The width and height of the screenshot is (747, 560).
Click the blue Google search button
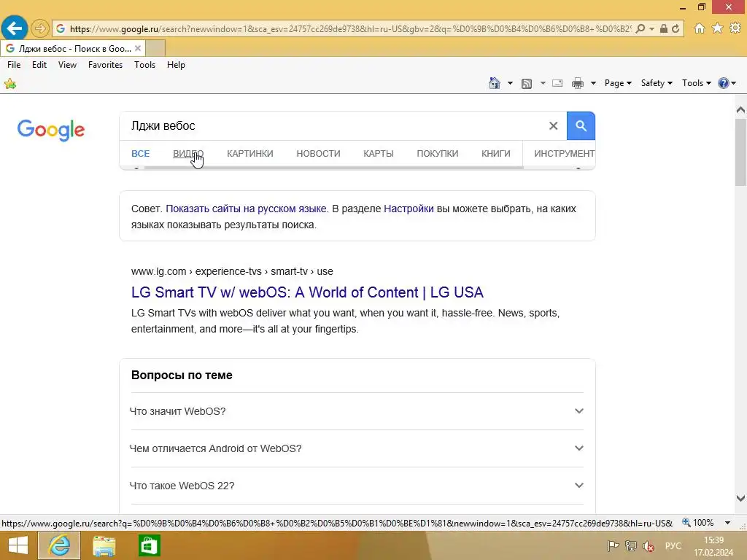pos(581,125)
